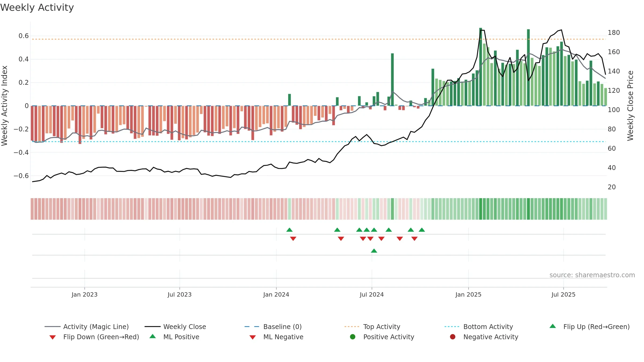Click the source: sharemaestro.com text

pyautogui.click(x=592, y=275)
